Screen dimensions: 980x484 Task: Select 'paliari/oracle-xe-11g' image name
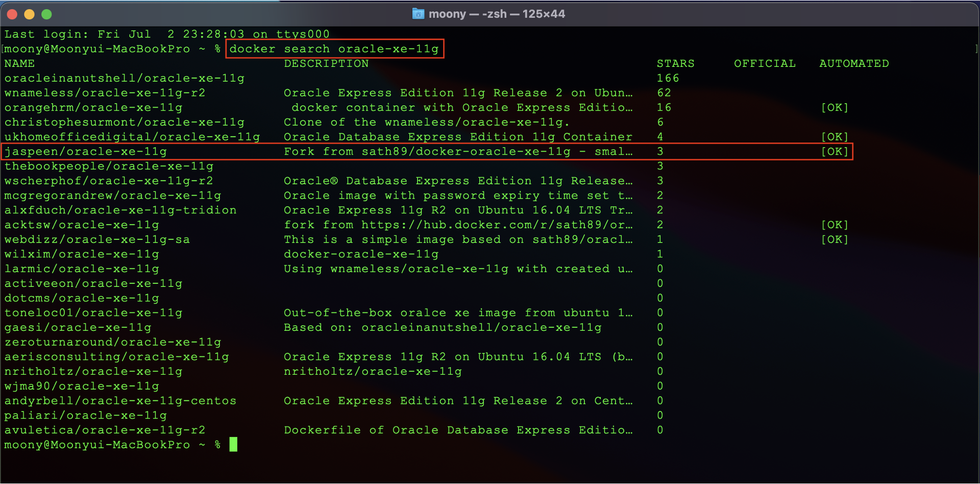pos(86,416)
